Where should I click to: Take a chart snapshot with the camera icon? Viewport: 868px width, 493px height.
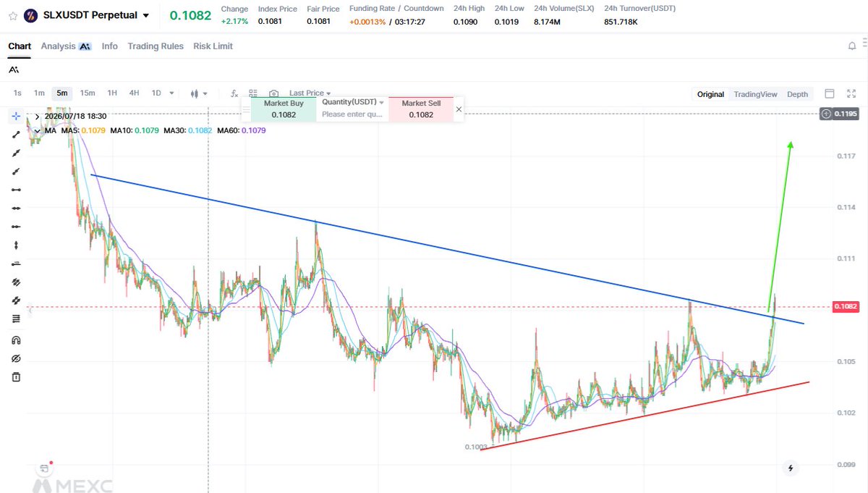pos(274,93)
